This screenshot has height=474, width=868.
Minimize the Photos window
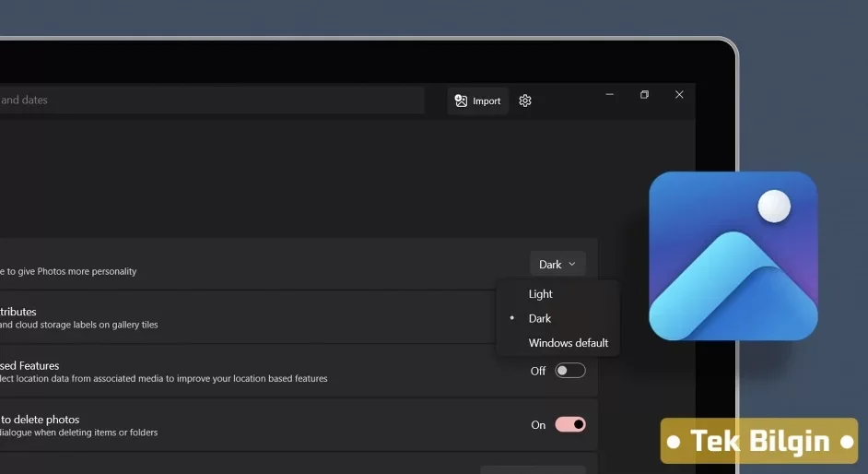[x=610, y=94]
